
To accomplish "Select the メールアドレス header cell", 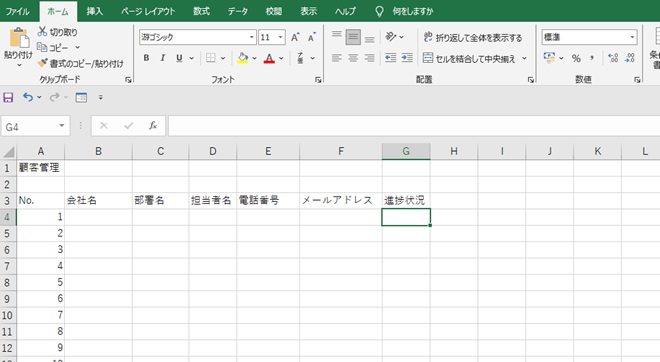I will (341, 200).
